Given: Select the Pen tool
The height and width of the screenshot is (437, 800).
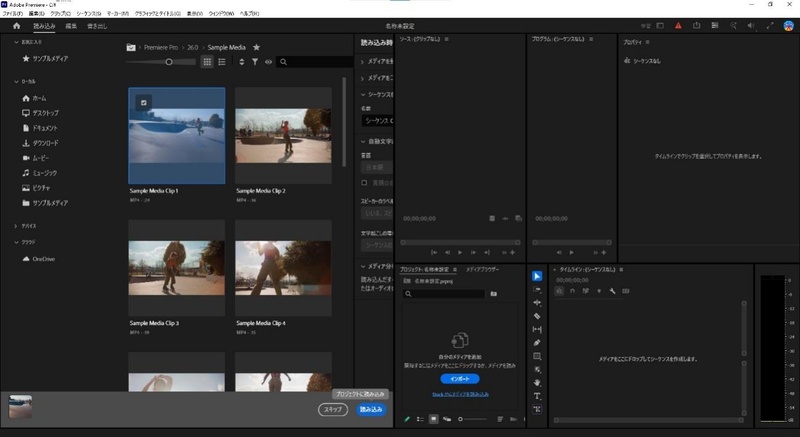Looking at the screenshot, I should coord(537,343).
